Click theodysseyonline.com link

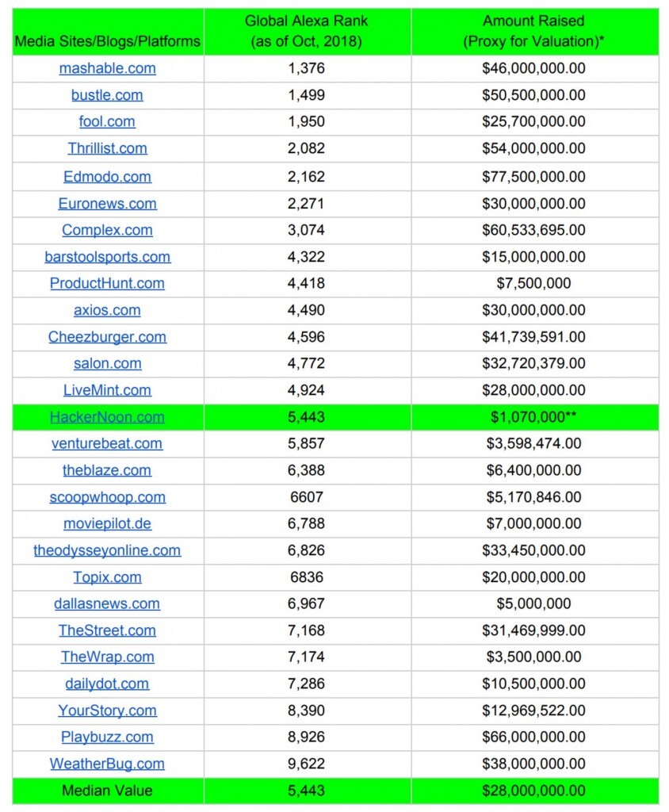(x=107, y=550)
